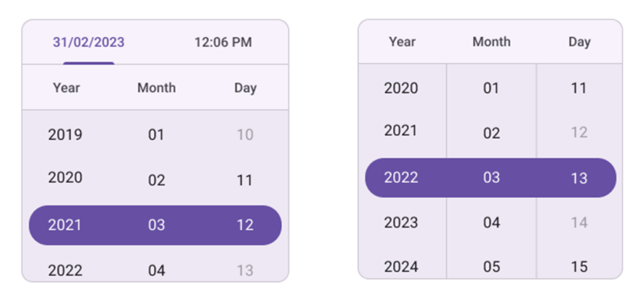Screen dimensions: 644x301
Task: Select the disabled day 14
Action: 579,222
